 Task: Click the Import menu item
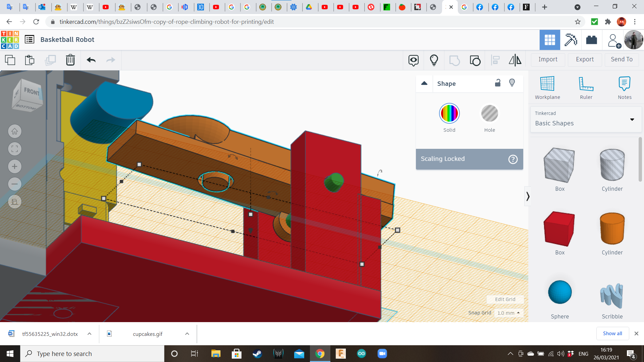pos(548,59)
